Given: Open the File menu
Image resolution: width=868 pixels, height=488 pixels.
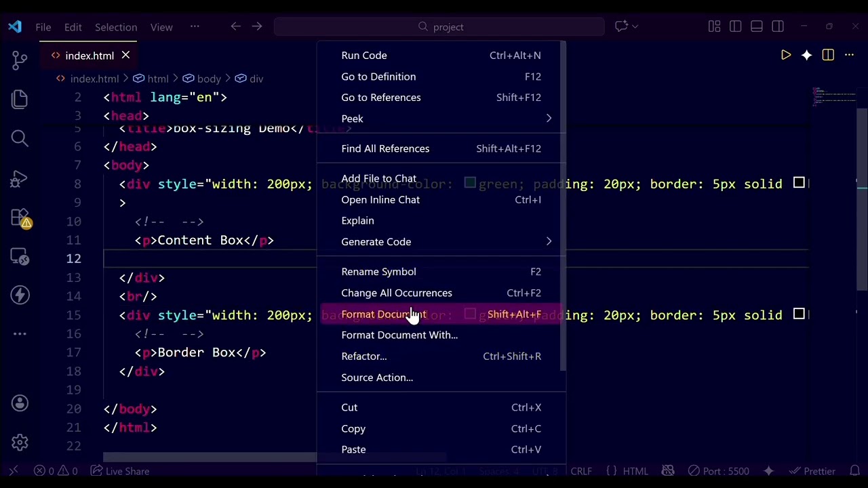Looking at the screenshot, I should click(43, 27).
